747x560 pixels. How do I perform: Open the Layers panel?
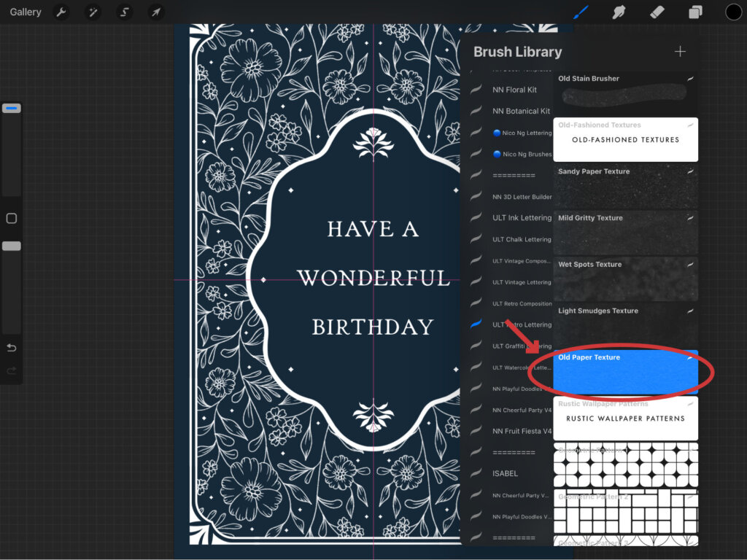coord(695,12)
